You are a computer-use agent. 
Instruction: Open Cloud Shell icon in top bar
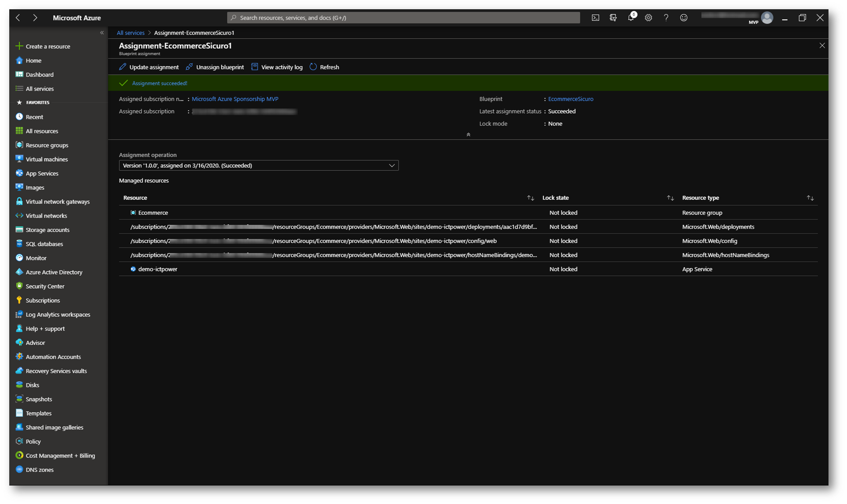(x=595, y=18)
